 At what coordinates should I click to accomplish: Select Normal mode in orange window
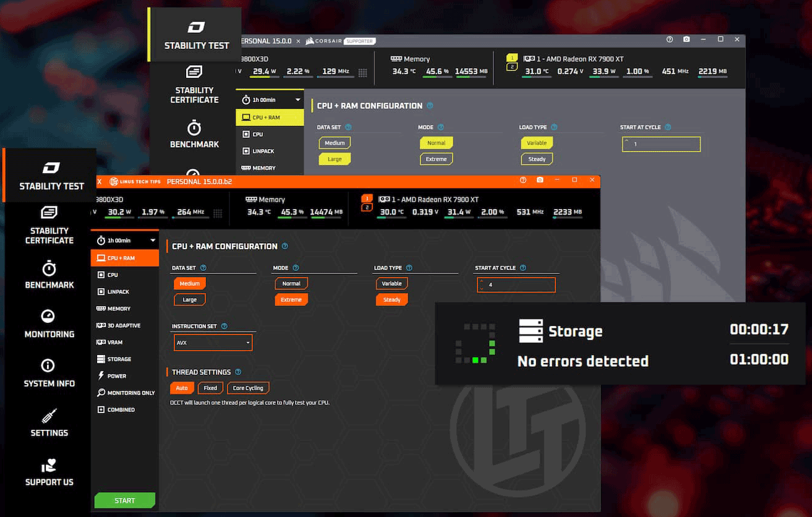tap(291, 284)
